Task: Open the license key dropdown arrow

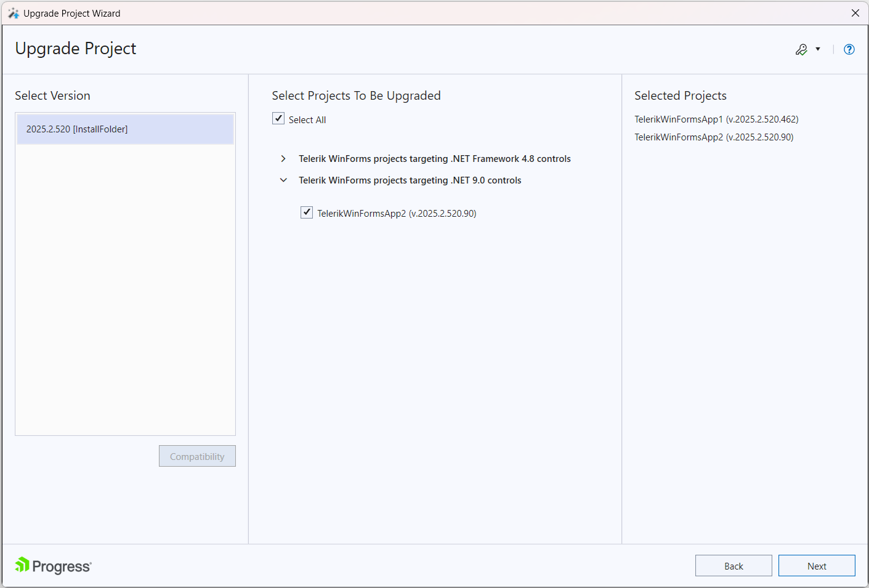Action: (x=818, y=49)
